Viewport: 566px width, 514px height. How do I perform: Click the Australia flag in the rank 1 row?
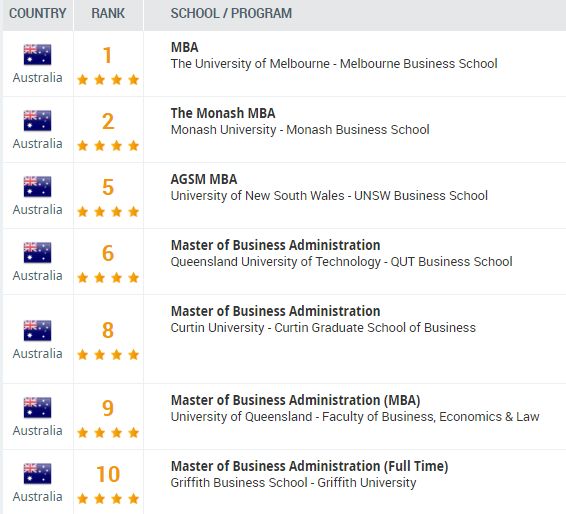pyautogui.click(x=37, y=55)
